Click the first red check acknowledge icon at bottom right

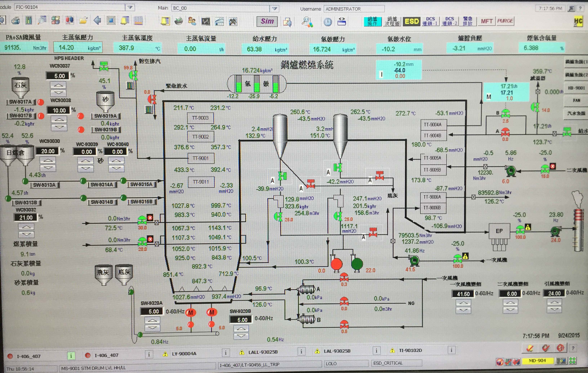tap(530, 348)
